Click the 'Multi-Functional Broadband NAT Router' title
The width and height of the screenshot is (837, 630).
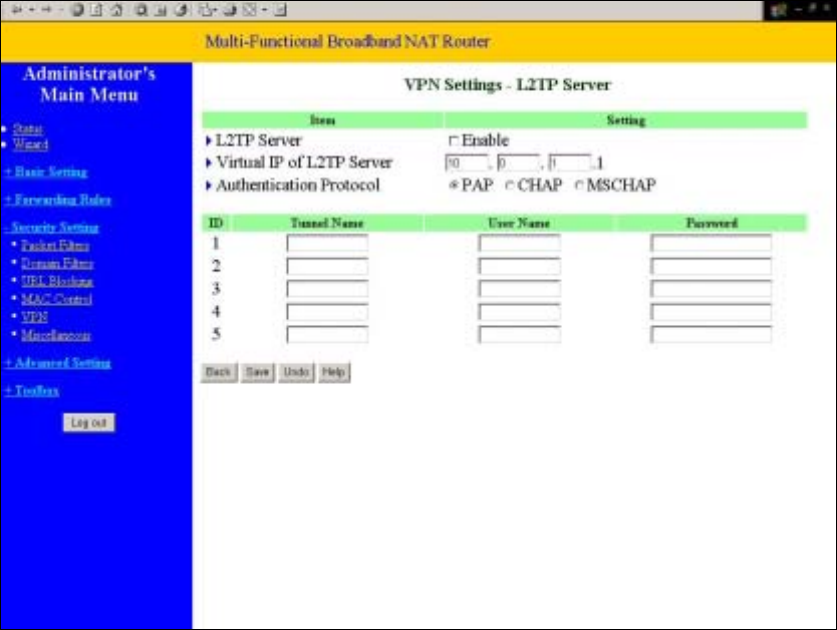click(x=348, y=42)
